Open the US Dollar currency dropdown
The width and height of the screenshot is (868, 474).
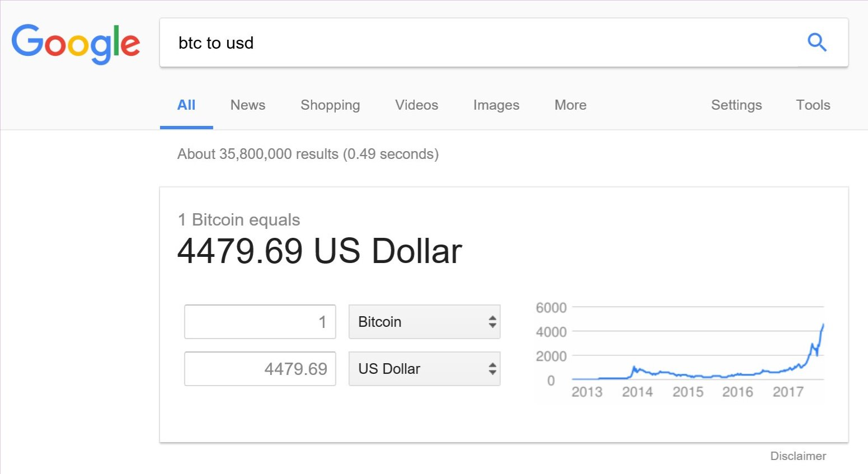[424, 369]
